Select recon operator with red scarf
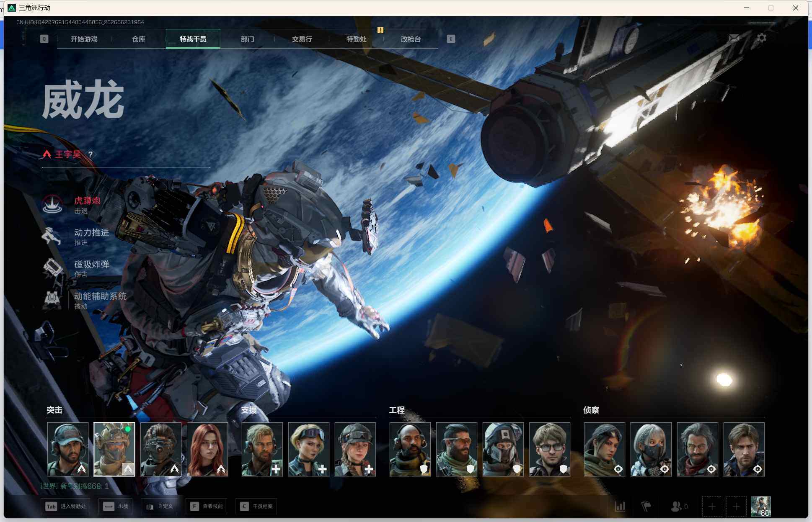 698,449
